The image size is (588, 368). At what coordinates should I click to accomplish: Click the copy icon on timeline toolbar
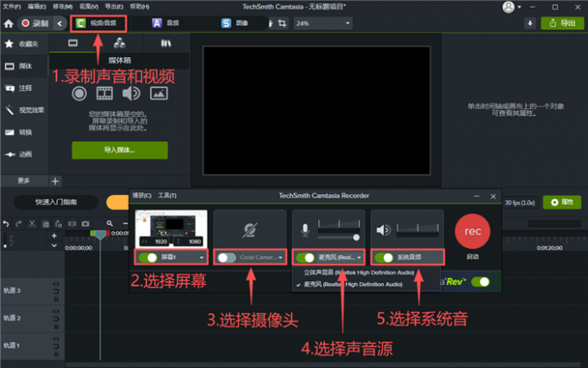(x=45, y=224)
